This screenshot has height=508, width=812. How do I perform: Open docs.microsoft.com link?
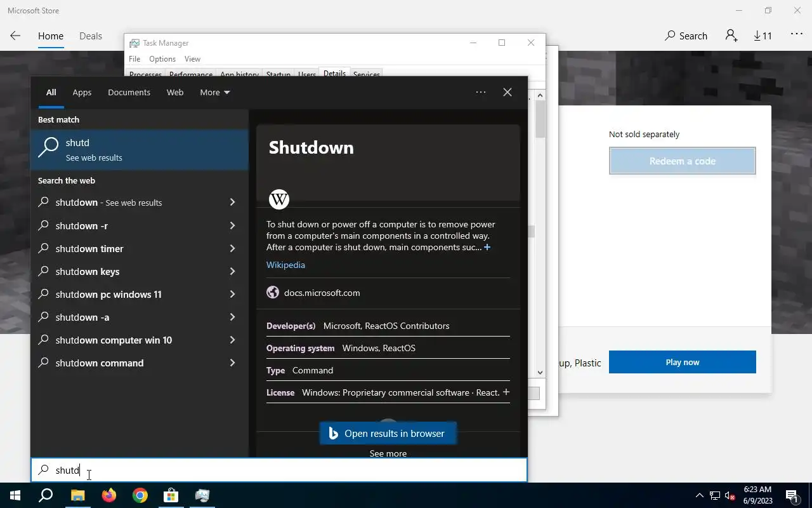(322, 293)
